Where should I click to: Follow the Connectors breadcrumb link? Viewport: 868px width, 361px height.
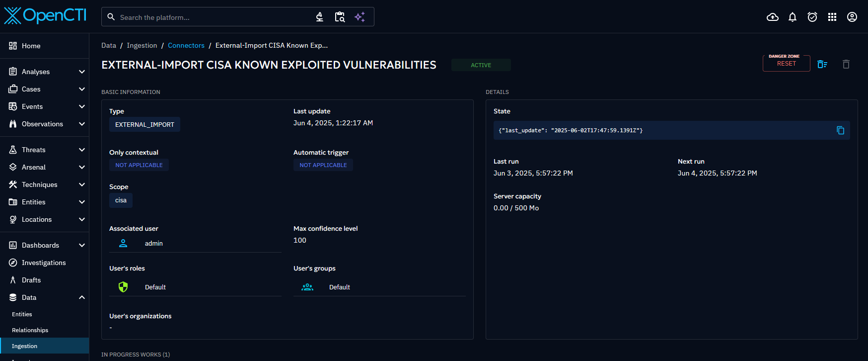click(186, 45)
